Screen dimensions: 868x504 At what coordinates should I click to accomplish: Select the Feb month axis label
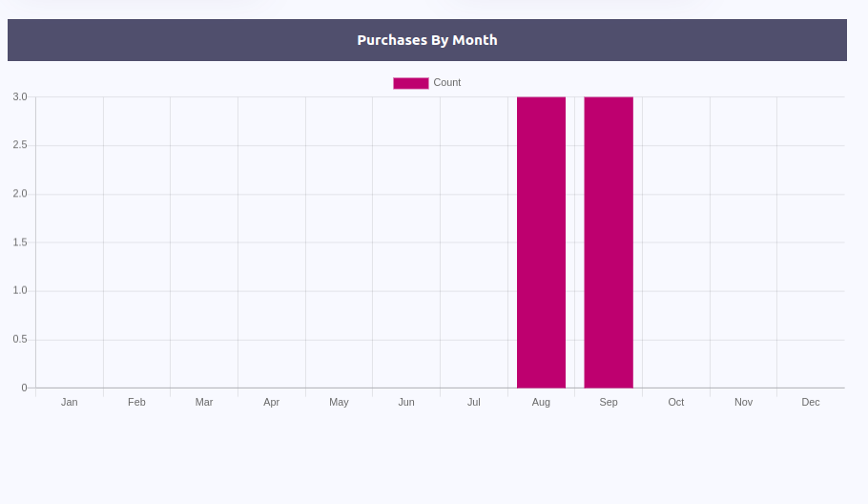click(136, 402)
